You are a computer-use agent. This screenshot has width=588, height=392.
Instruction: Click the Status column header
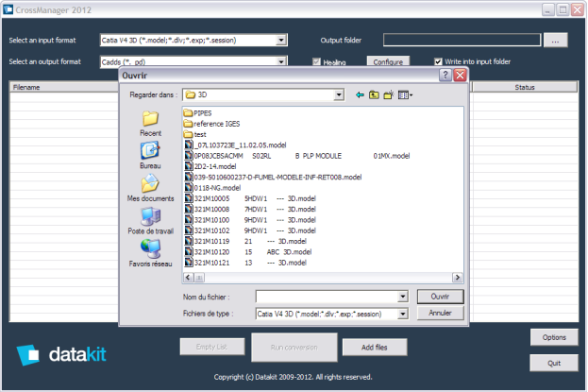(x=524, y=87)
